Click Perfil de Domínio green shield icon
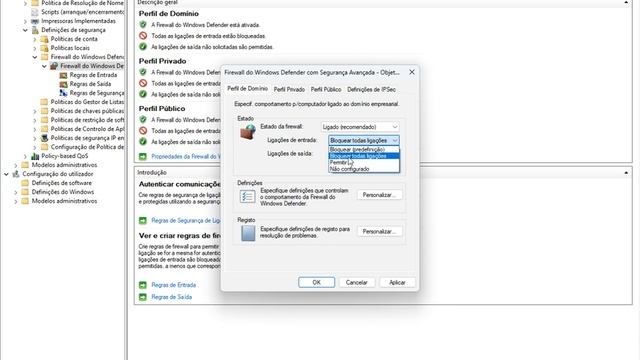The width and height of the screenshot is (640, 360). [143, 24]
